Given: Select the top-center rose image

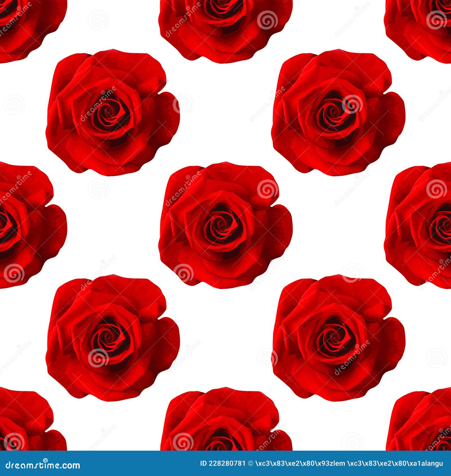Looking at the screenshot, I should pos(223,23).
